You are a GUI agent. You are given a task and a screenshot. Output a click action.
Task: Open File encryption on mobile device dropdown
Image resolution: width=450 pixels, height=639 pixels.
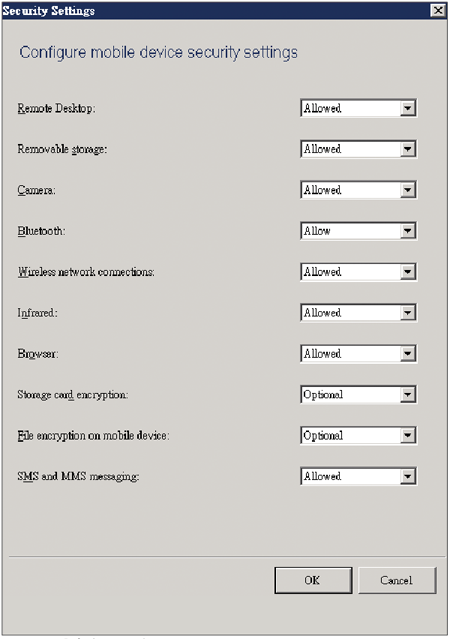coord(358,436)
